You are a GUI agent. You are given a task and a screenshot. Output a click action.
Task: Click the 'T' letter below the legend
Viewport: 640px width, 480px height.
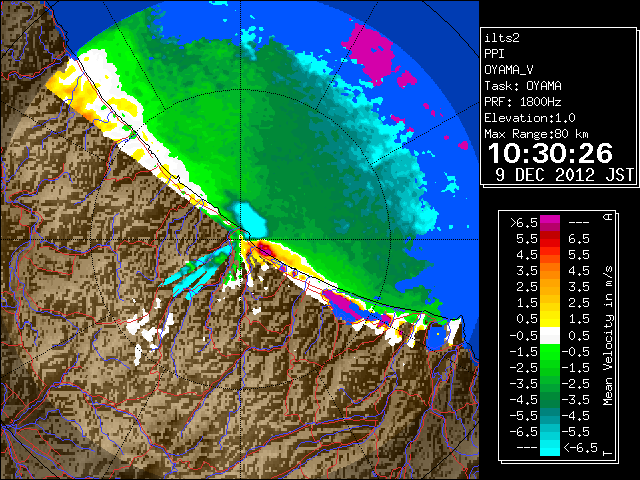click(608, 453)
